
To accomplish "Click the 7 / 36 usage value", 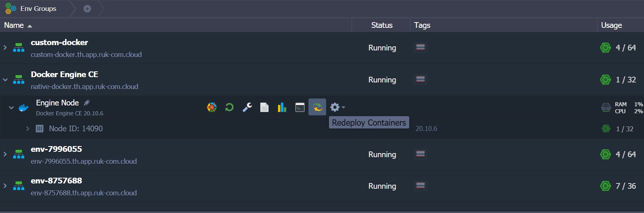I will pyautogui.click(x=626, y=186).
